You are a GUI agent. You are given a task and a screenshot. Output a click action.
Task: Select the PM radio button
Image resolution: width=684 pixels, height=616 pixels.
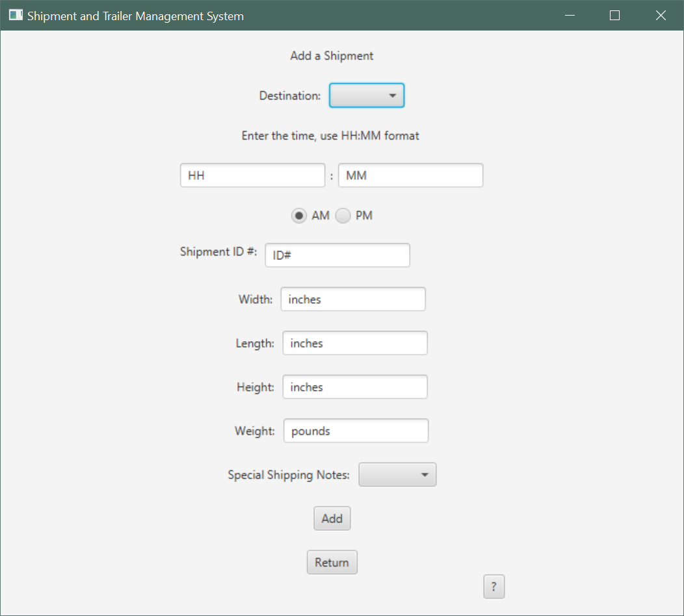point(343,215)
